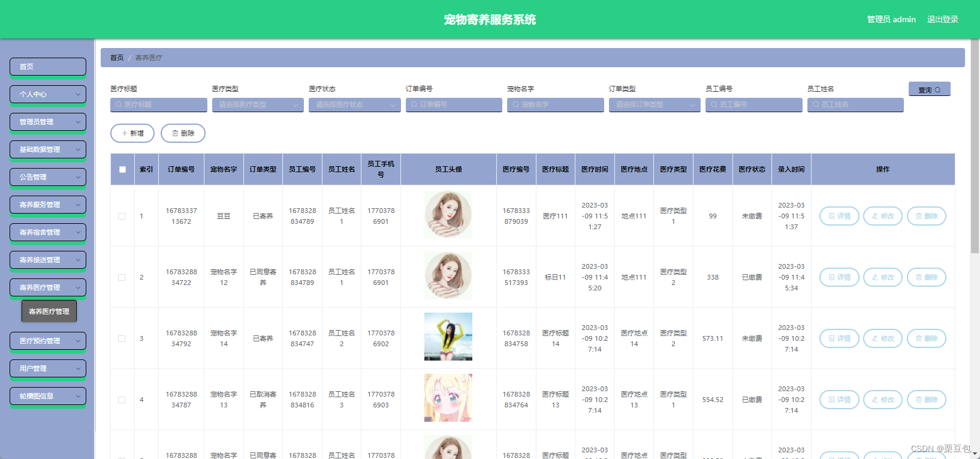Click 删除 for row with 标日11
This screenshot has width=980, height=459.
(x=927, y=277)
